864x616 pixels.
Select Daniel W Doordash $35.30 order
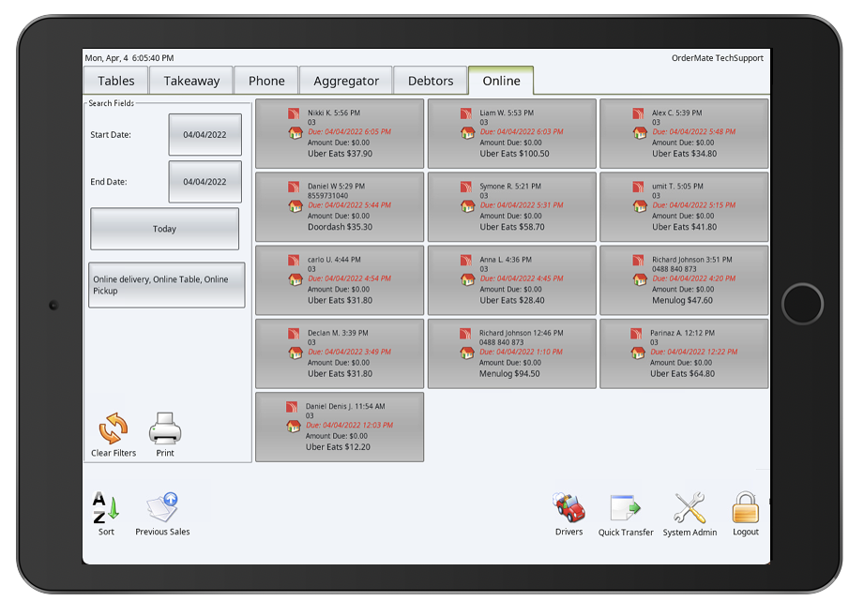coord(340,206)
